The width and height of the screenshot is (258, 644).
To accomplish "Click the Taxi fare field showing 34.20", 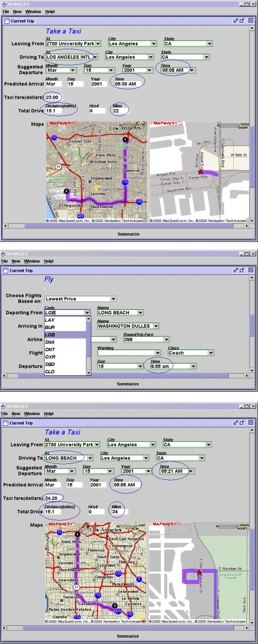I will [53, 498].
